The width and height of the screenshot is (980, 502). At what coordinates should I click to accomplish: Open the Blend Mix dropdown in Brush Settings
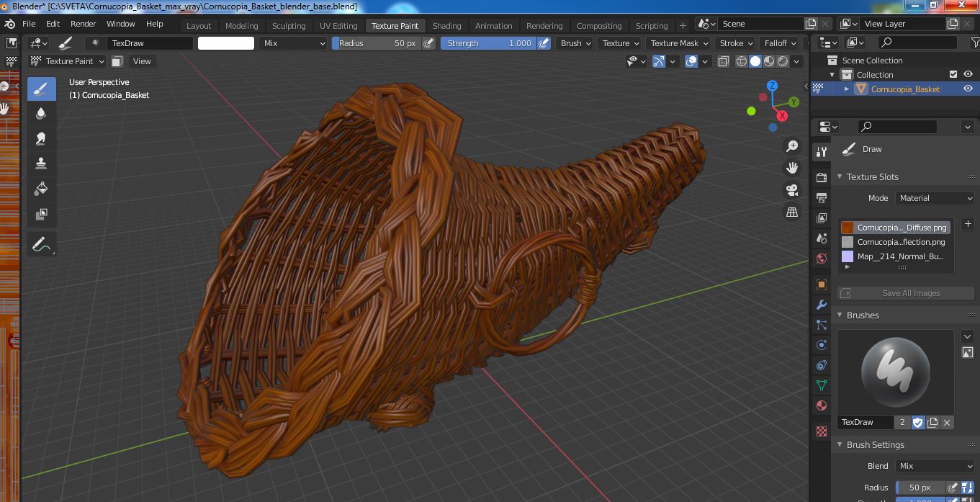(935, 466)
